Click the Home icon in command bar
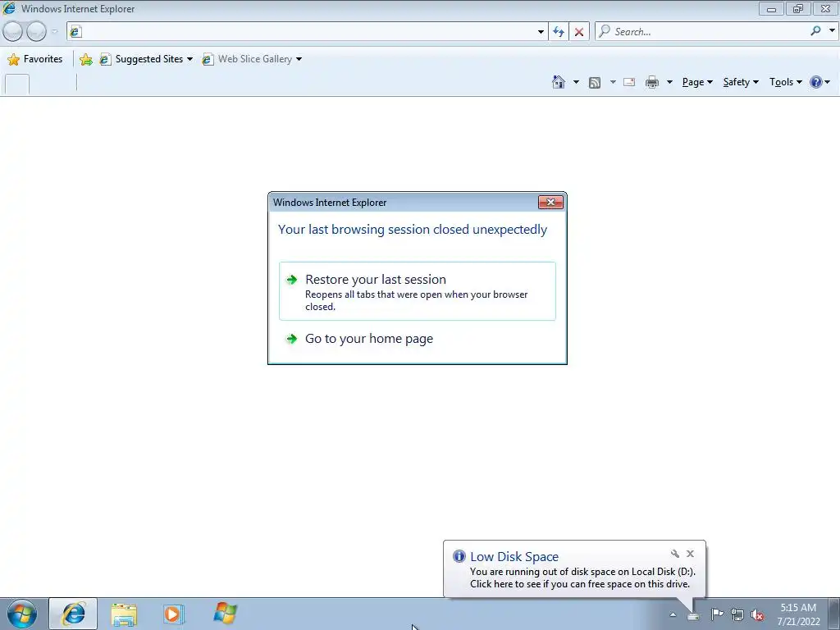The width and height of the screenshot is (840, 630). (559, 82)
